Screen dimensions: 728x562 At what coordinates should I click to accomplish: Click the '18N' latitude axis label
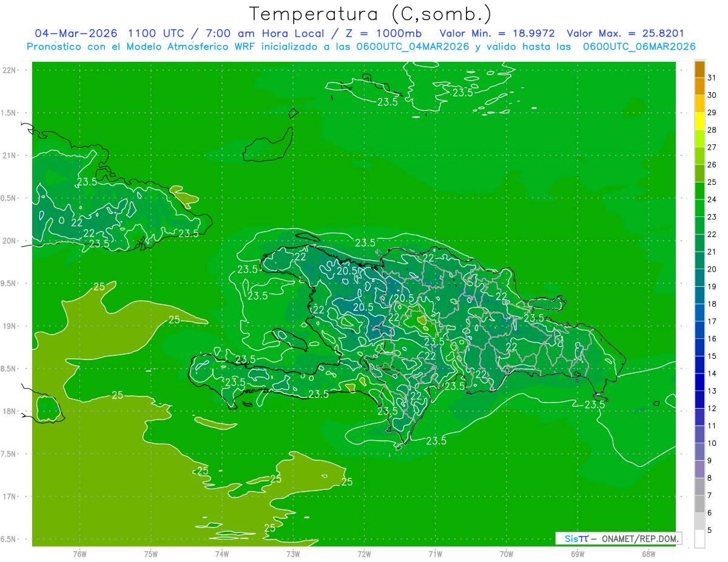pyautogui.click(x=10, y=412)
